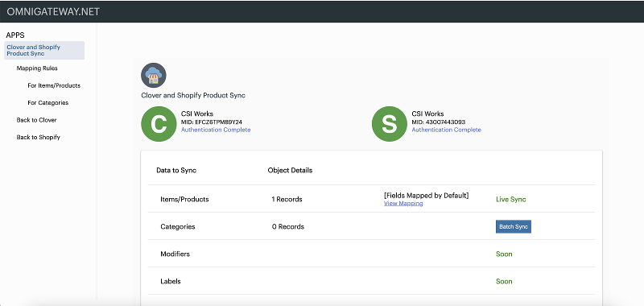The image size is (644, 306).
Task: Click the 'Object Details' column header
Action: [290, 170]
